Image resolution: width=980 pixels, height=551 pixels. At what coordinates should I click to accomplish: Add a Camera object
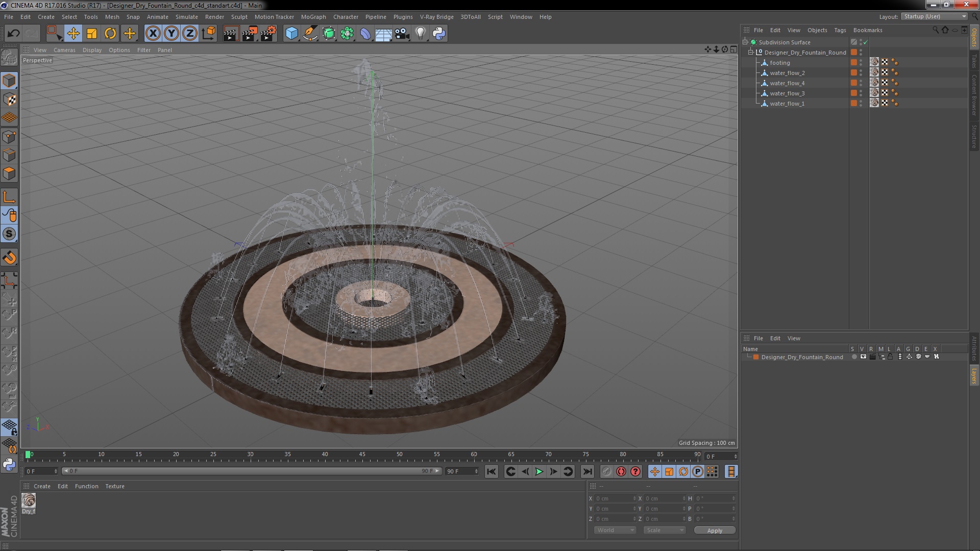pos(402,34)
